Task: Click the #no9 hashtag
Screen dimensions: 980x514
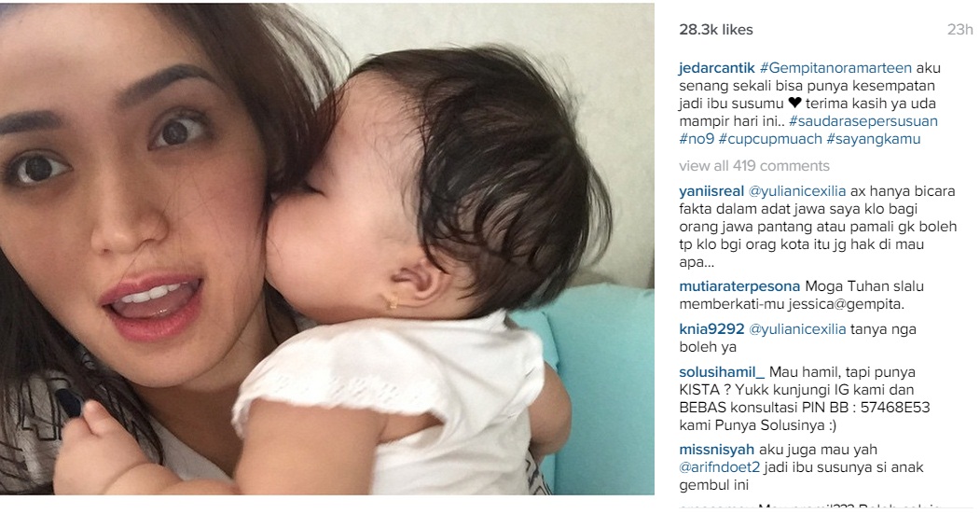Action: point(697,139)
